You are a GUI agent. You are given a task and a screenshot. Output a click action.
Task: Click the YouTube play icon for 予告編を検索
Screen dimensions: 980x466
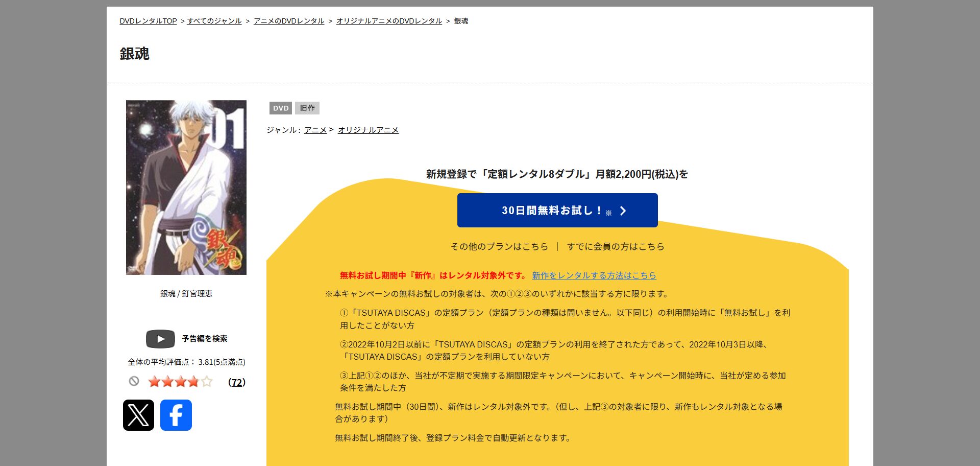[x=160, y=339]
